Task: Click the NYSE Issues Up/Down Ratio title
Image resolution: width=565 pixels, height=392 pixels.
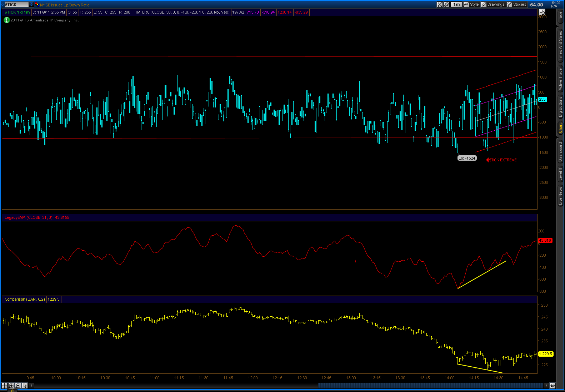Action: (x=65, y=5)
